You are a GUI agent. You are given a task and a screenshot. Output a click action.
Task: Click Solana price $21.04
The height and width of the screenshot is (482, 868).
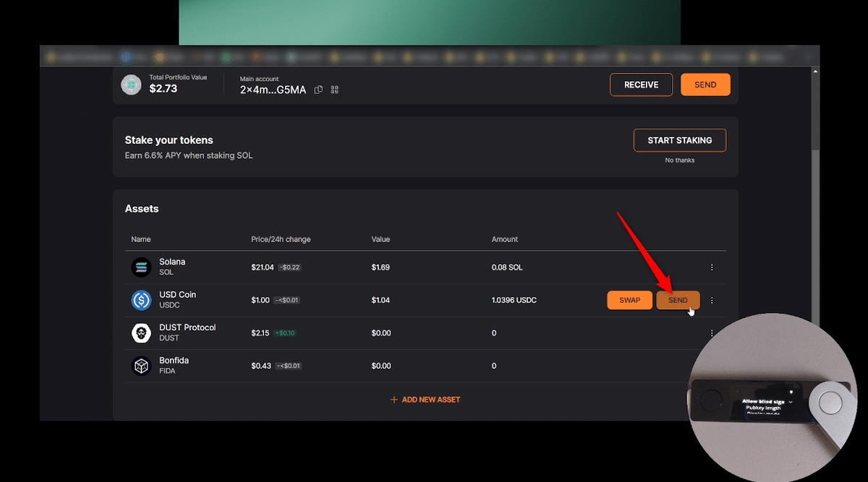point(263,267)
